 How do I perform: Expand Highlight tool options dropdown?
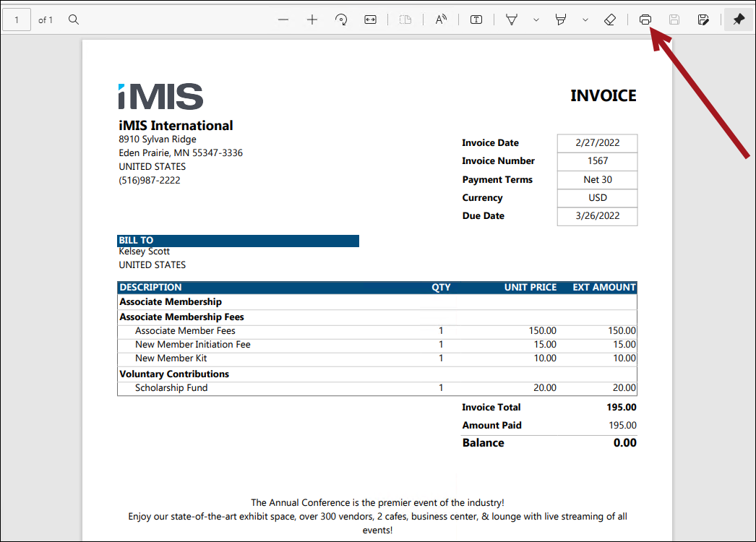tap(585, 20)
